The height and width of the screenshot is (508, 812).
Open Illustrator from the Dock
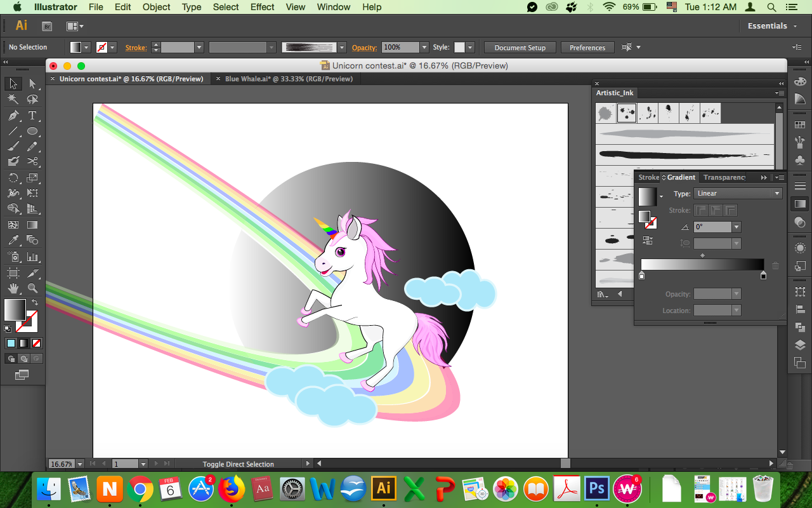(x=384, y=488)
